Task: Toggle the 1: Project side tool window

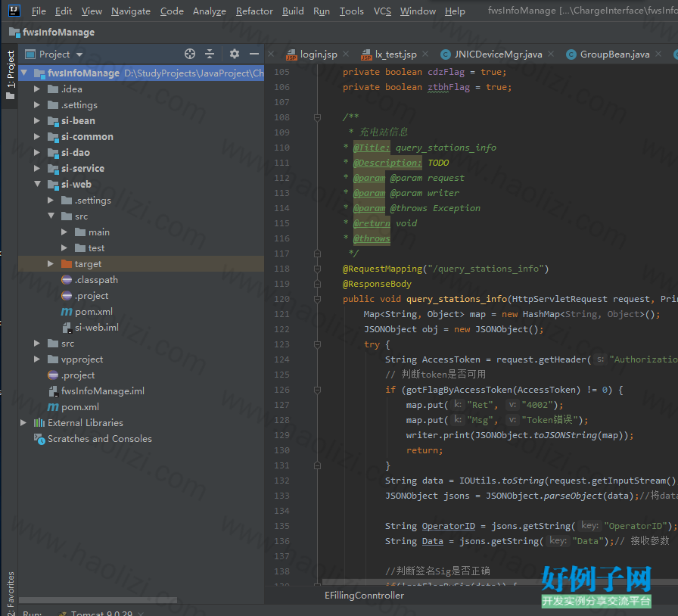Action: (11, 74)
